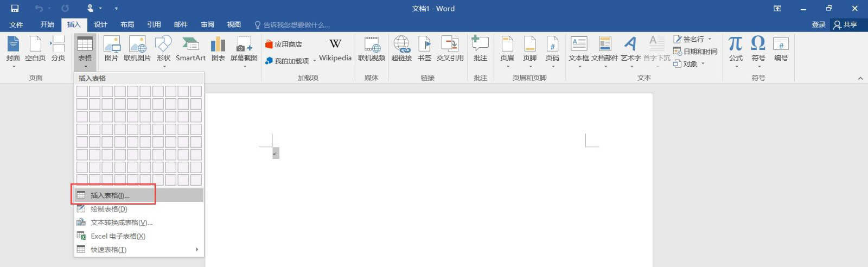Expand 快速表格 (Quick Tables) submenu
Viewport: 868px width, 267px height.
pyautogui.click(x=139, y=250)
